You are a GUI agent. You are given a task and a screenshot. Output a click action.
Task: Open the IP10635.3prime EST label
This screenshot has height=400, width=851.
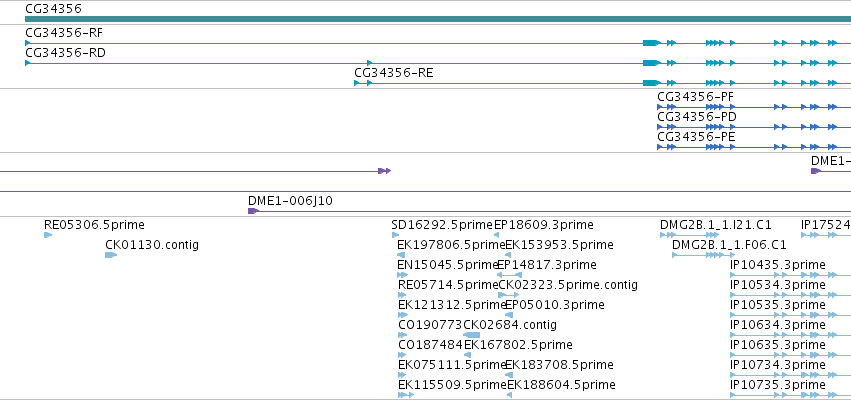[x=778, y=345]
